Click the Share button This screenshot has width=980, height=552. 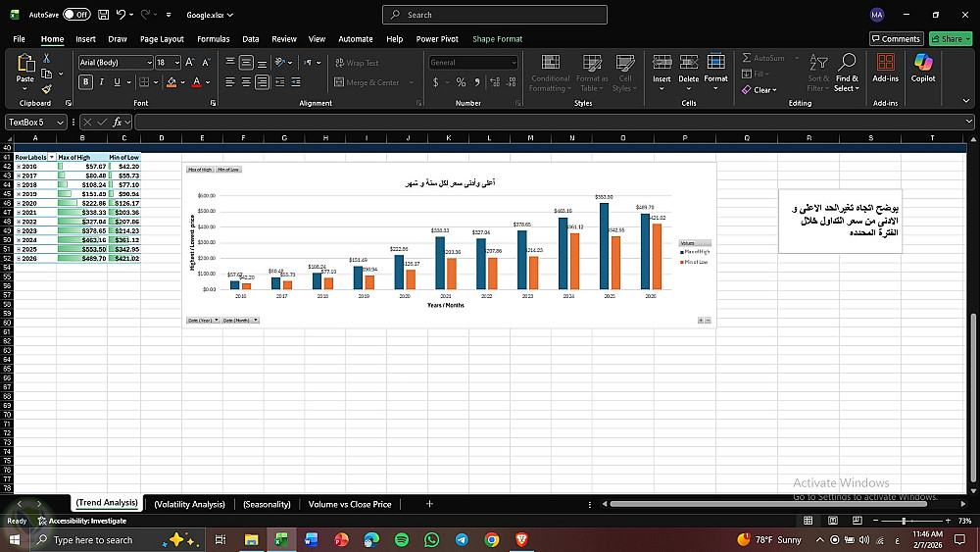coord(951,39)
